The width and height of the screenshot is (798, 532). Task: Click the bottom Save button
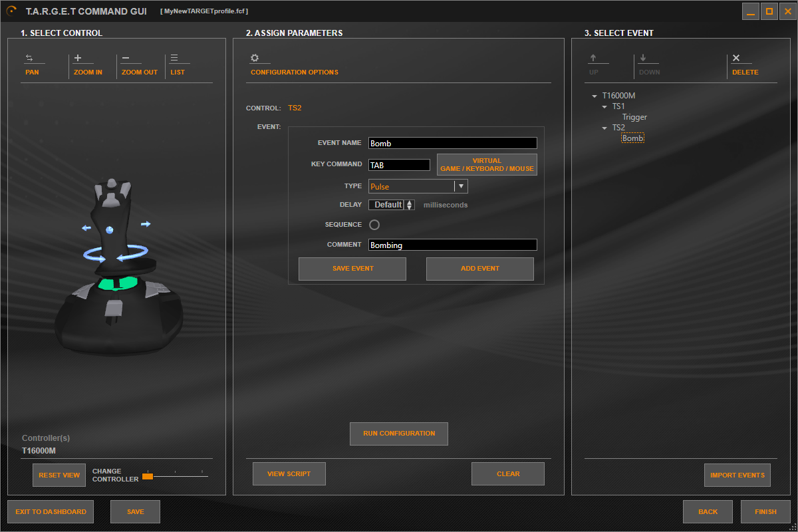(x=136, y=512)
